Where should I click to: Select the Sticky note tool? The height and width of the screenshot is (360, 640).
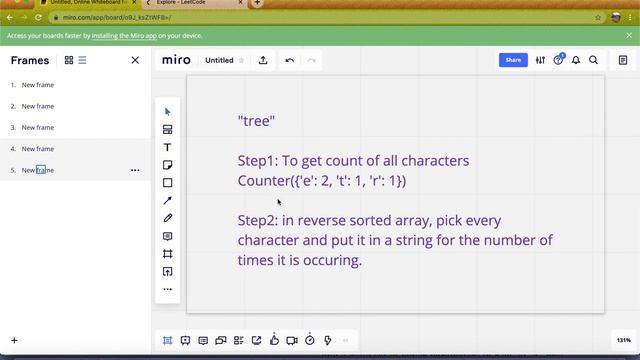coord(167,165)
